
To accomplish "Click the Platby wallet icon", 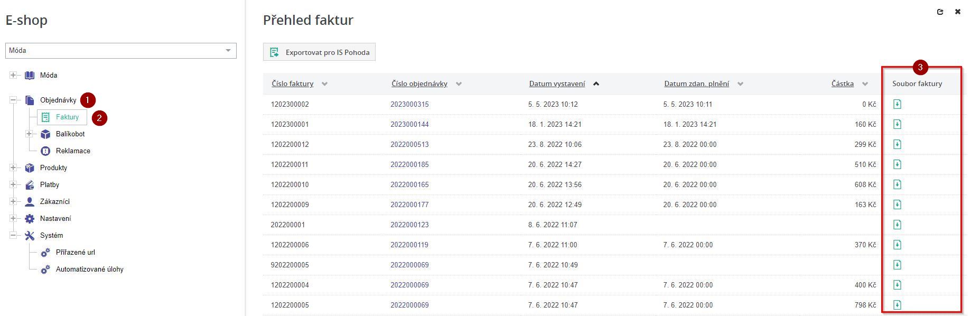I will click(x=30, y=185).
